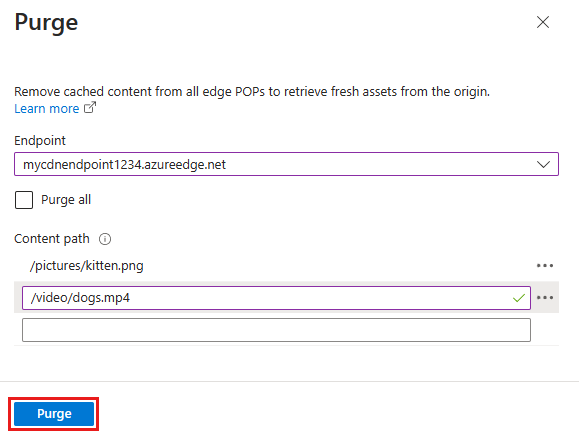Screen dimensions: 579x442
Task: Select the mycdnendpoint1234.azureedge.net endpoint value
Action: [124, 165]
